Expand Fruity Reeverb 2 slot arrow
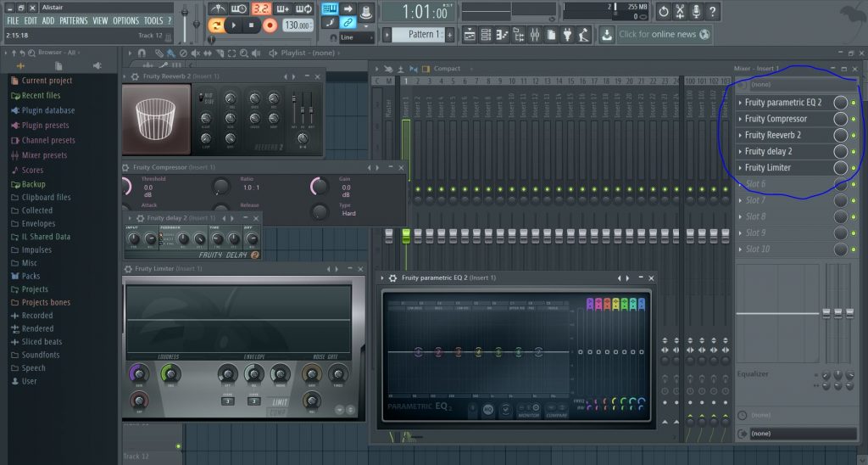This screenshot has width=868, height=465. (x=740, y=135)
